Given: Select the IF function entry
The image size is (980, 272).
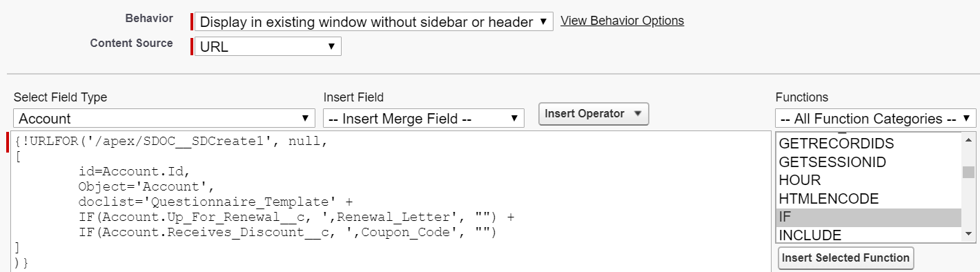Looking at the screenshot, I should point(869,217).
